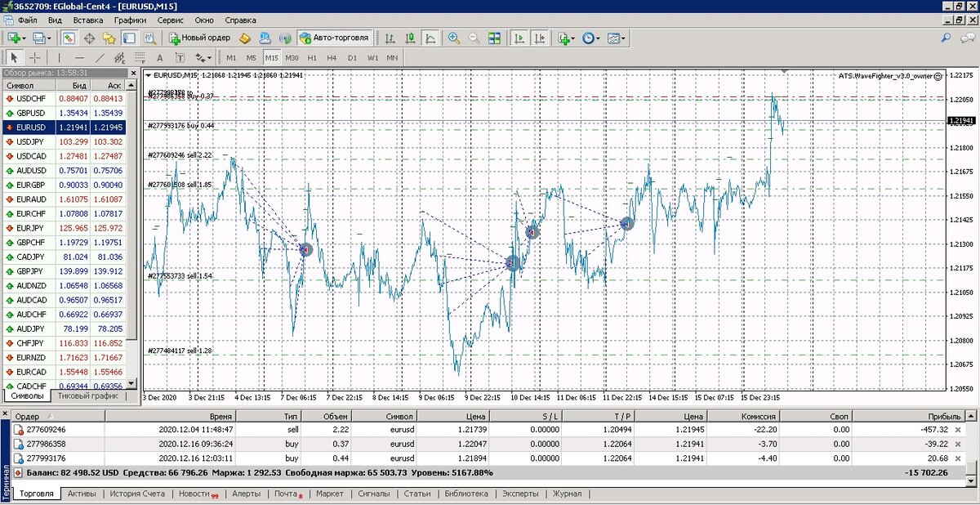The width and height of the screenshot is (980, 505).
Task: Select the text label tool
Action: (x=179, y=58)
